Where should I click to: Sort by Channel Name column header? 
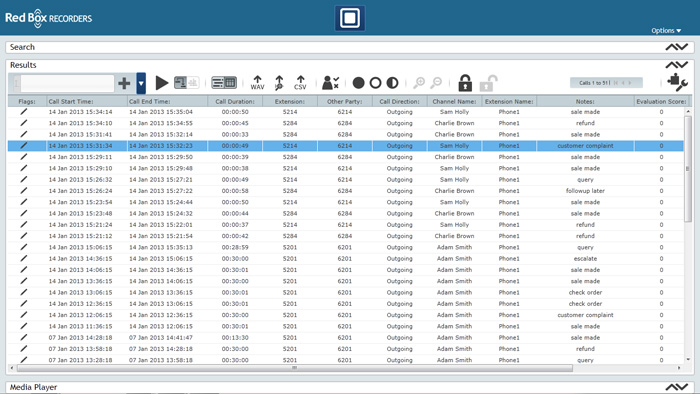coord(454,101)
